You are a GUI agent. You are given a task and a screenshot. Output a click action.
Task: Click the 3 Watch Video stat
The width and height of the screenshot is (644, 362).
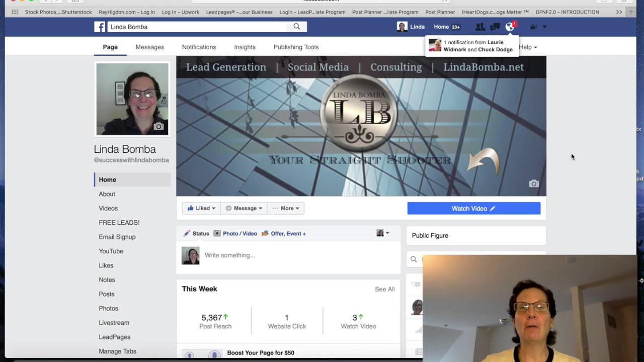(358, 321)
